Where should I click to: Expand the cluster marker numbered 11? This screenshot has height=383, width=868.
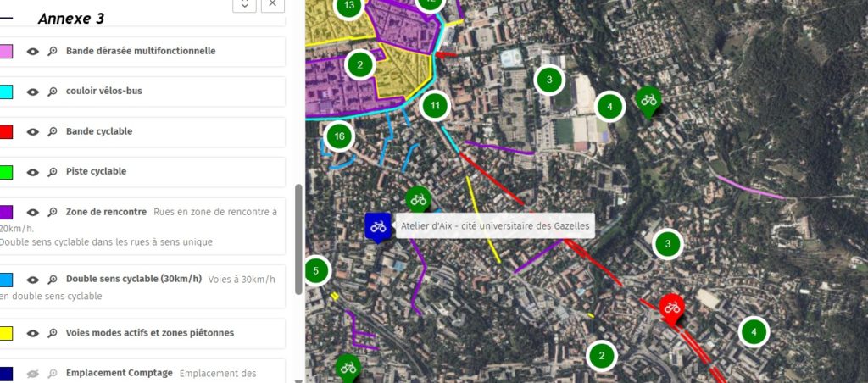(x=435, y=106)
